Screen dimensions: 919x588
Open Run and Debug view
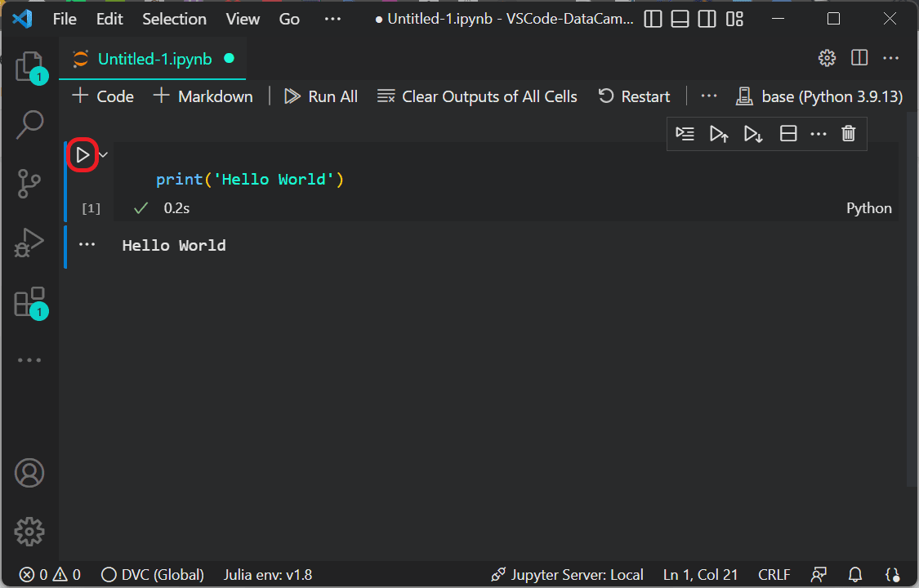click(x=29, y=243)
